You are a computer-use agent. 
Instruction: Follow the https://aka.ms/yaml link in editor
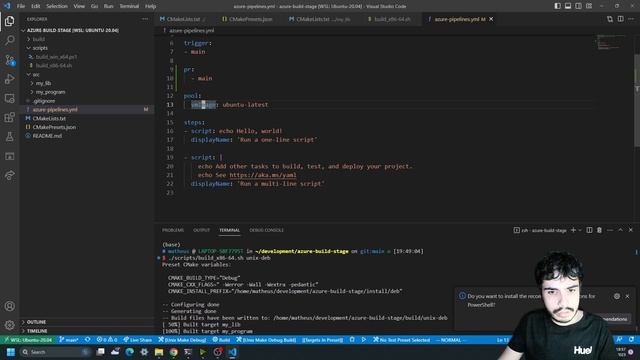263,175
